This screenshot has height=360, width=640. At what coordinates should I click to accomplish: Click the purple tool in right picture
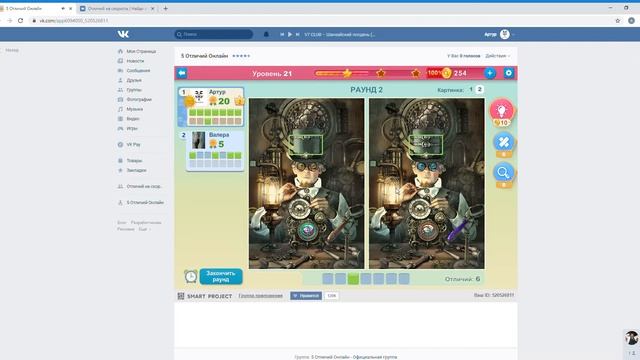coord(457,230)
